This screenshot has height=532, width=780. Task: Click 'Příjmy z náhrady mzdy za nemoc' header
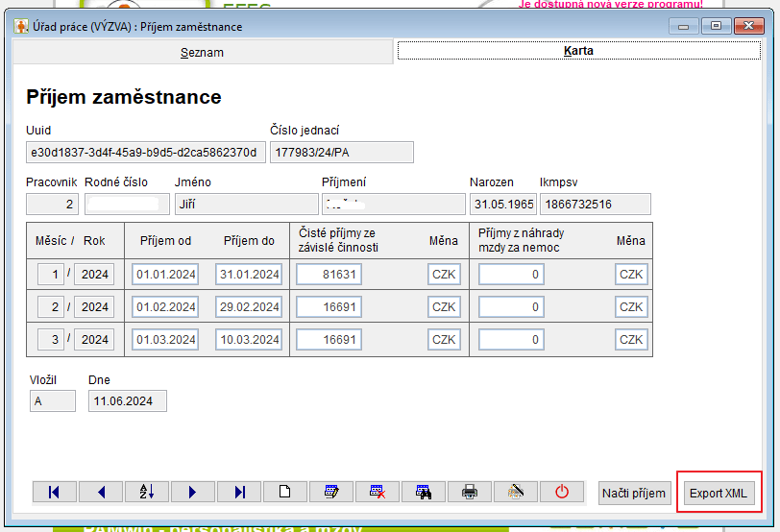[x=521, y=240]
